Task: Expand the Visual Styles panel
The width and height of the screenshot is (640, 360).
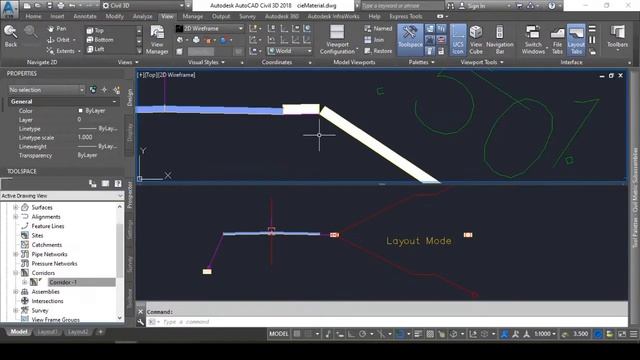Action: [206, 62]
